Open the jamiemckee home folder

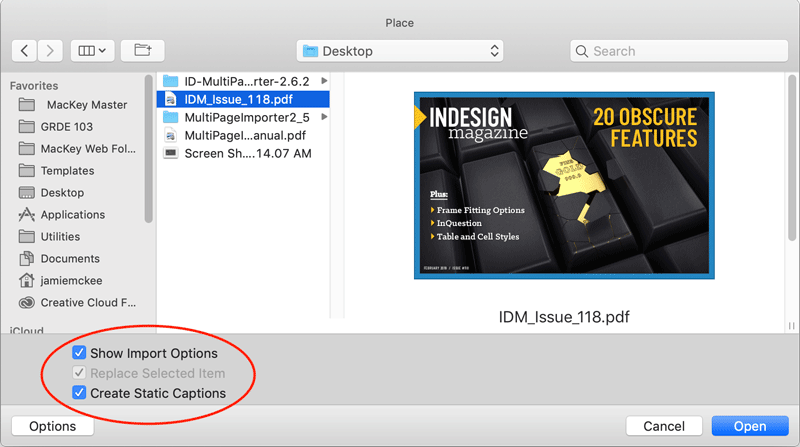click(72, 281)
